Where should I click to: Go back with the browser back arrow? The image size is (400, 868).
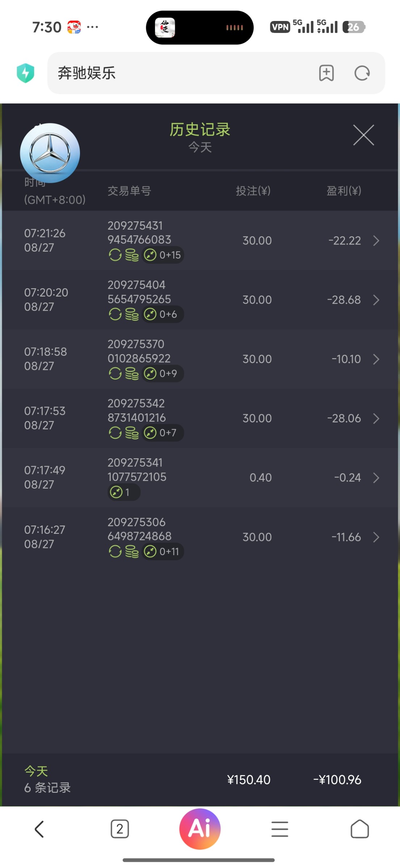[39, 829]
